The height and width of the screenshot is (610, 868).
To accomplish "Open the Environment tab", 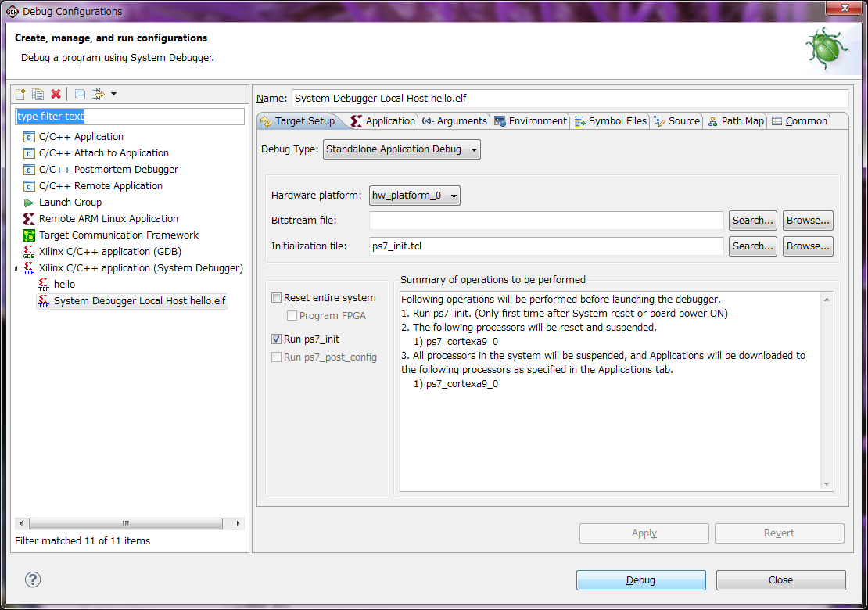I will click(x=531, y=121).
